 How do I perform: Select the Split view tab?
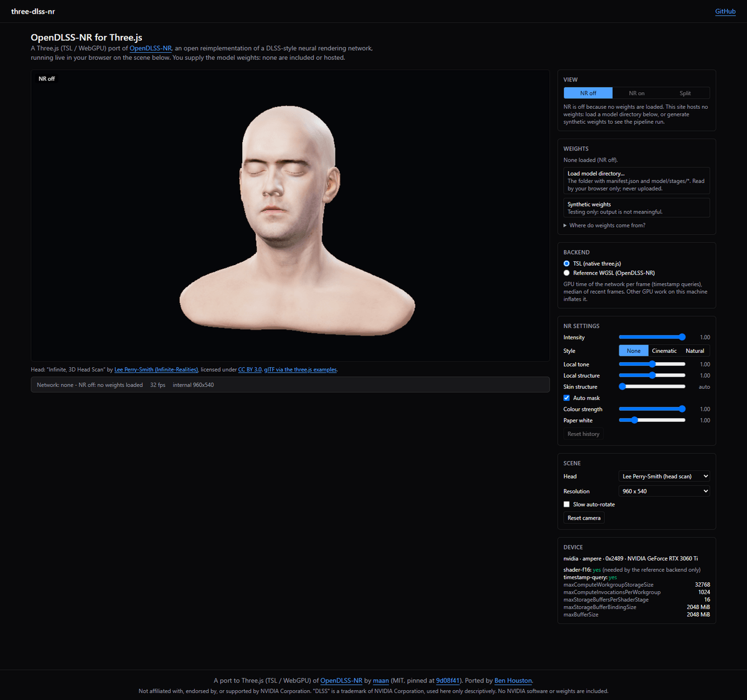click(685, 93)
